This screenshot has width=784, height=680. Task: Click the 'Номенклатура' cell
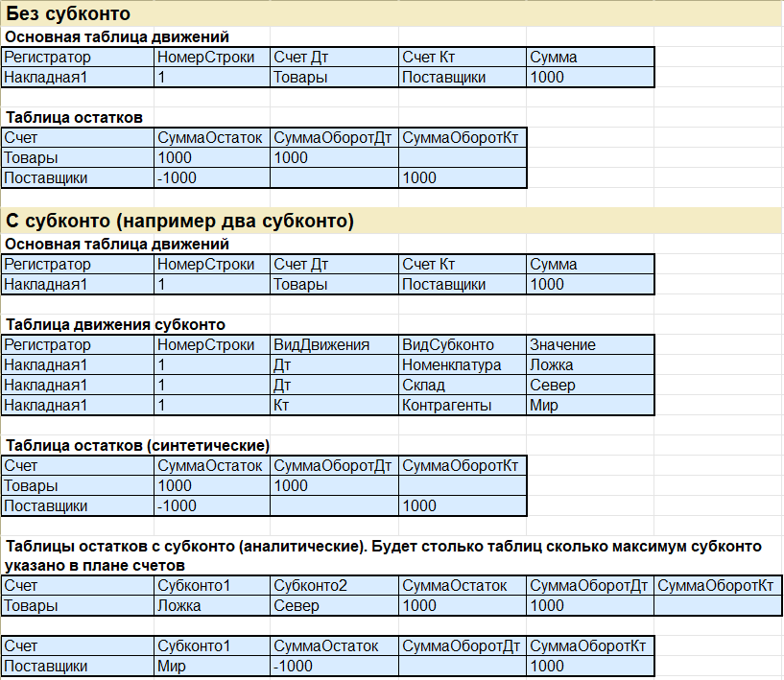[462, 365]
